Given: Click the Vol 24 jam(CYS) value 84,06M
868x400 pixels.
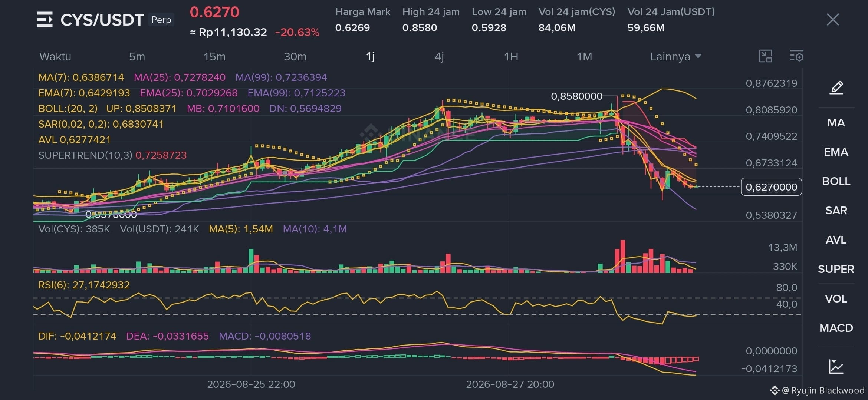Looking at the screenshot, I should pyautogui.click(x=557, y=28).
